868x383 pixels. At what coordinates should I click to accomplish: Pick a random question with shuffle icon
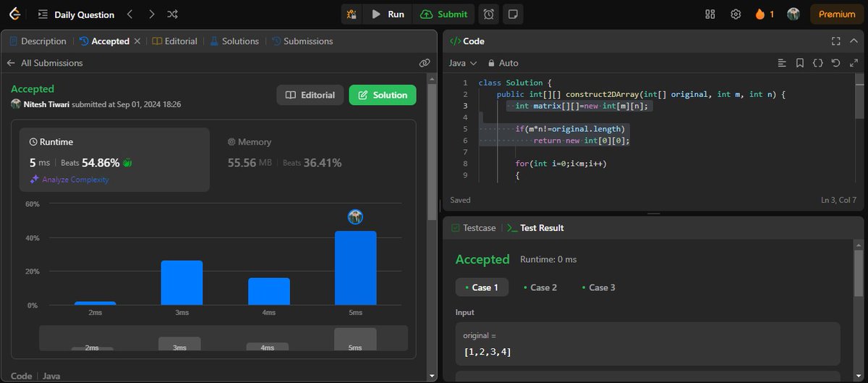pyautogui.click(x=173, y=14)
